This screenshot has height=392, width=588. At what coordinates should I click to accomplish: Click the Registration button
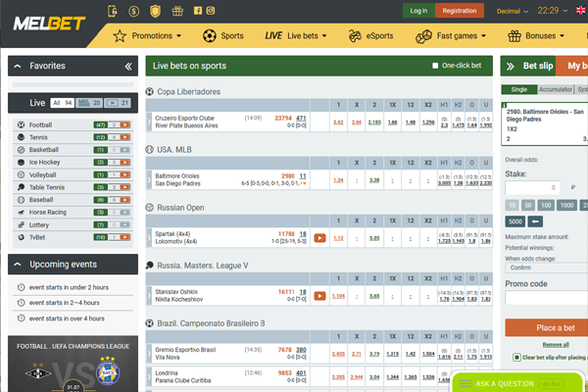(460, 11)
